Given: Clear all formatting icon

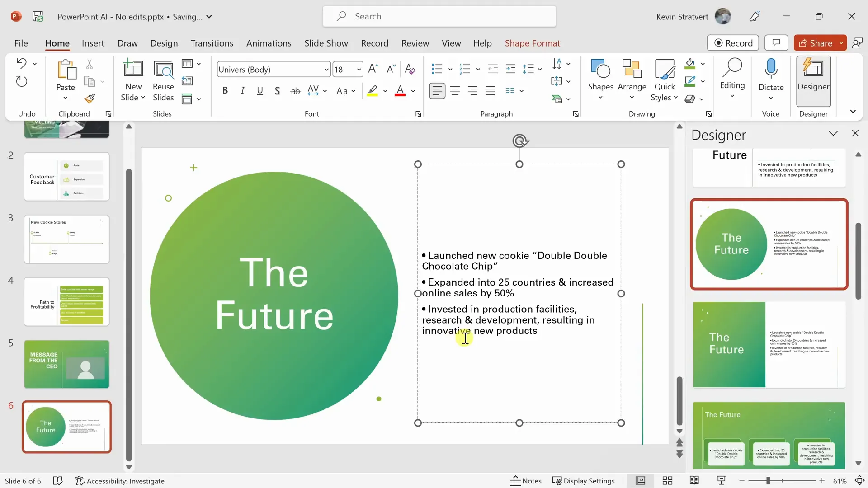Looking at the screenshot, I should [x=410, y=69].
